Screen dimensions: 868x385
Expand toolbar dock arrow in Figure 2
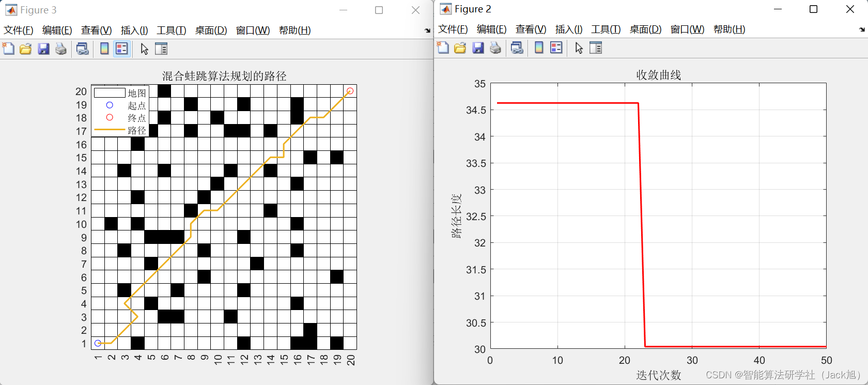862,30
